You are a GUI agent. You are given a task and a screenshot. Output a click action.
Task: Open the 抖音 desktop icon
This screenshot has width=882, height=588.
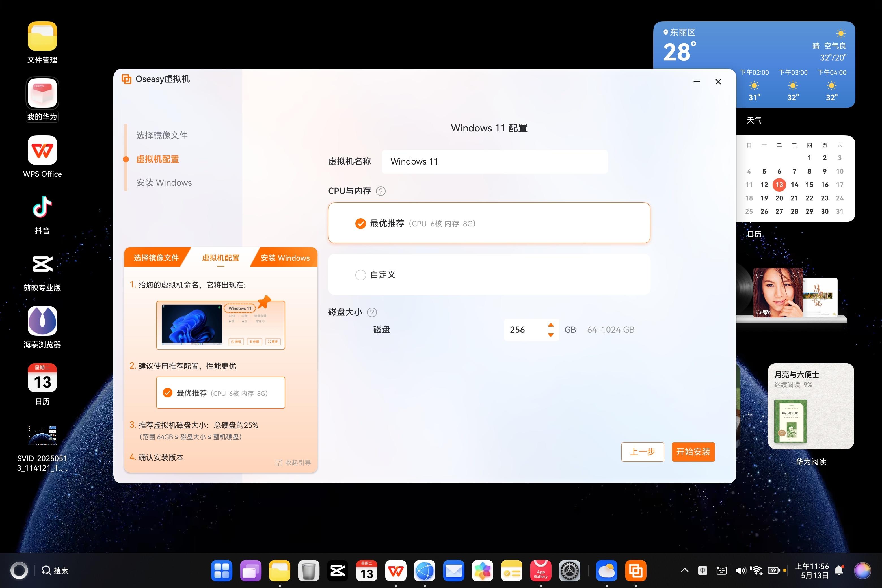pos(42,207)
